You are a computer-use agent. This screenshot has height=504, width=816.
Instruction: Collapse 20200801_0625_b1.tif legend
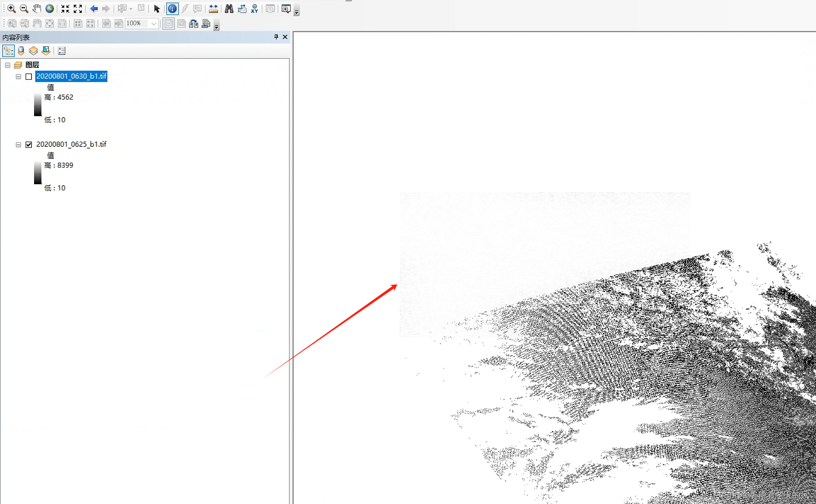pos(18,145)
